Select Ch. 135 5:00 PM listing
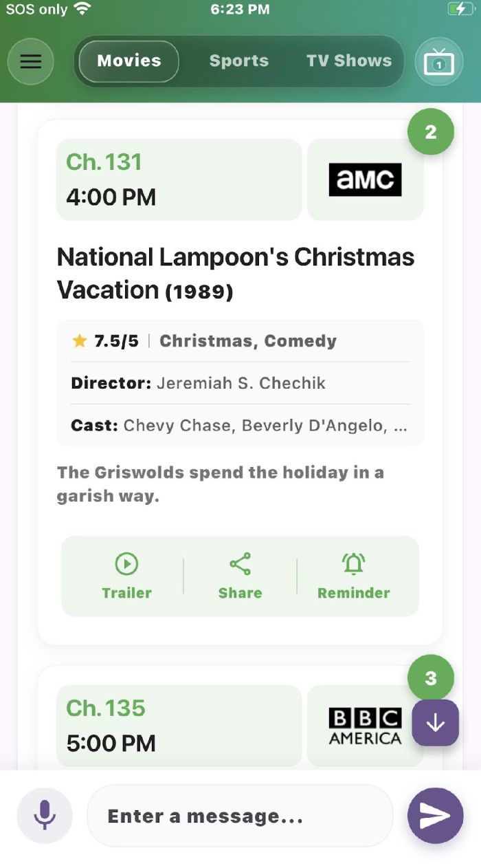 [179, 726]
